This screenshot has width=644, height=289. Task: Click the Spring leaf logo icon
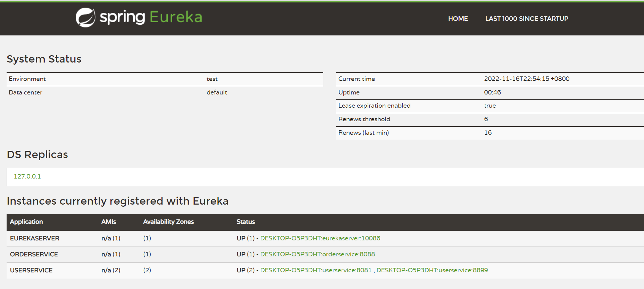point(85,17)
